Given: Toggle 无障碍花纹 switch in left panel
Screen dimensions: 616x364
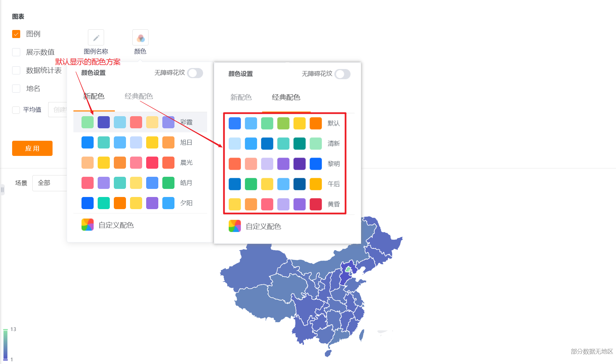Looking at the screenshot, I should [x=195, y=73].
